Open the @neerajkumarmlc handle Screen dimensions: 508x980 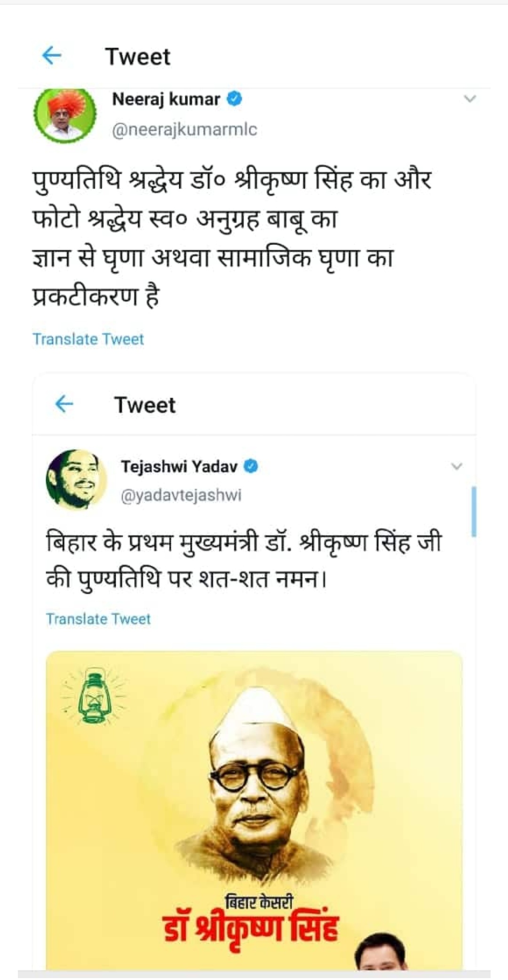[x=184, y=129]
